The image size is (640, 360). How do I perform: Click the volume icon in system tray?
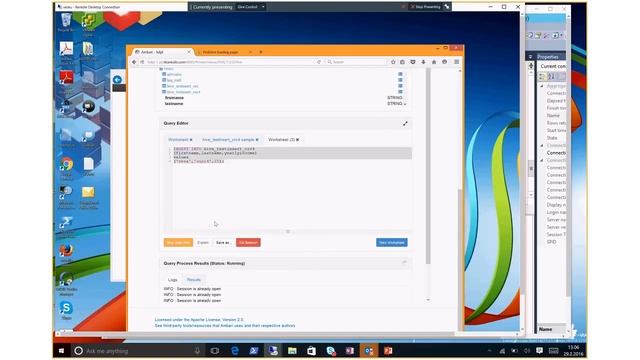pyautogui.click(x=527, y=351)
